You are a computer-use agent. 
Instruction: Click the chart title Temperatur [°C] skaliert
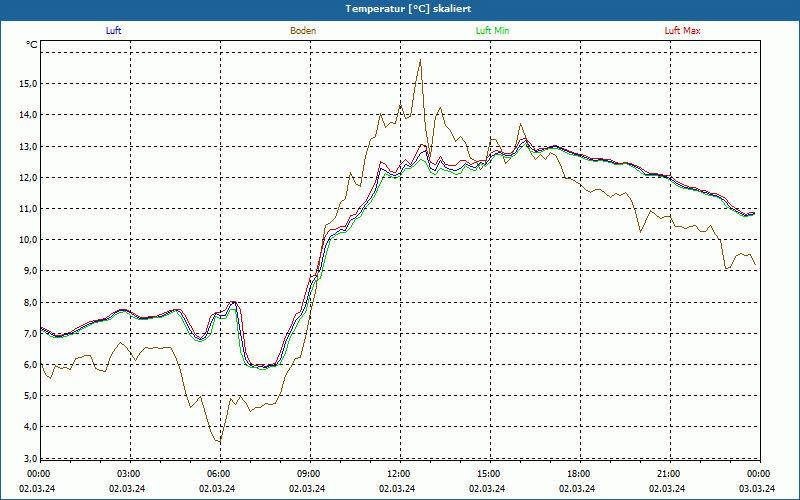[408, 9]
